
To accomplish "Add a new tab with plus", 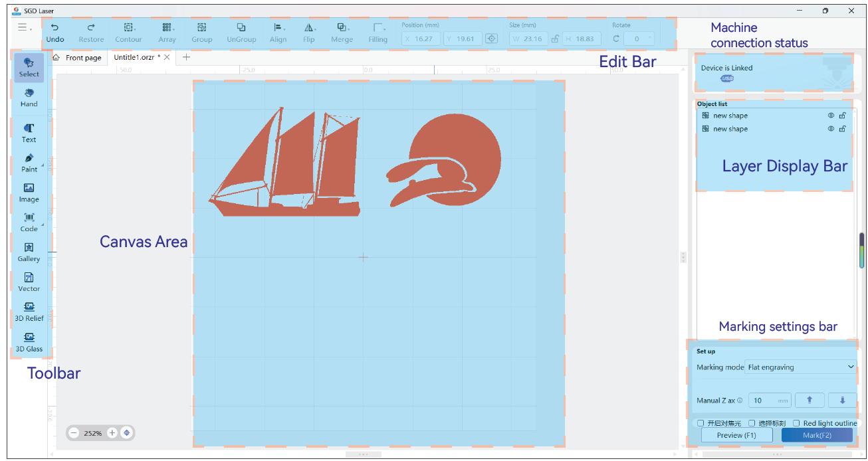I will point(187,57).
